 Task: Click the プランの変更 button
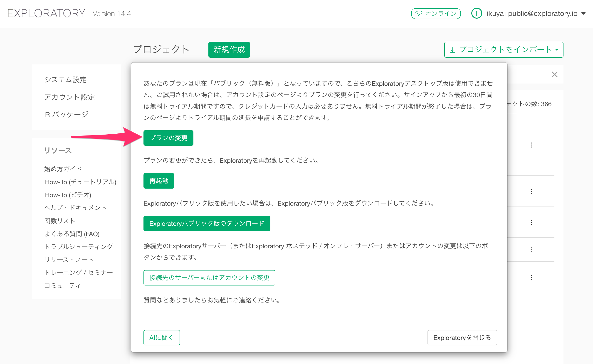tap(168, 138)
